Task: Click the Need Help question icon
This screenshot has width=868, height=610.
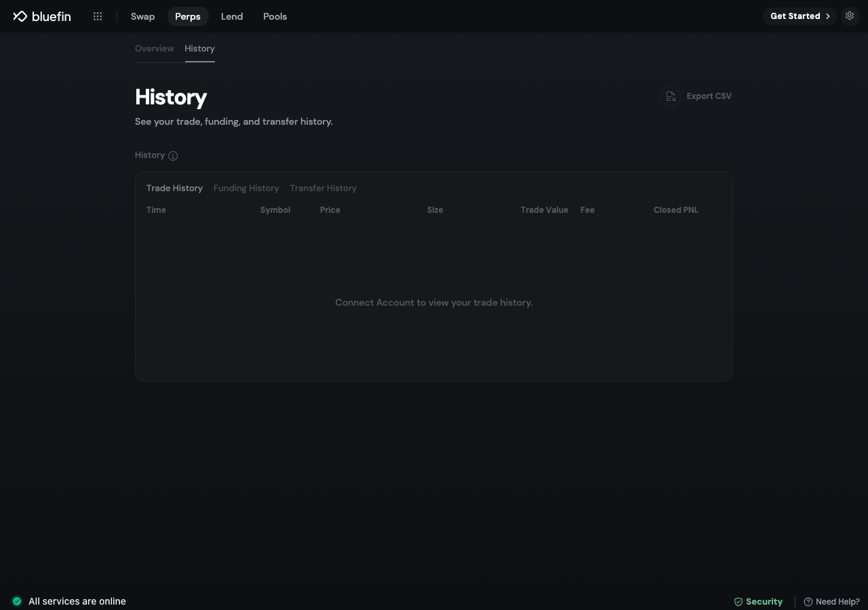Action: pos(808,602)
